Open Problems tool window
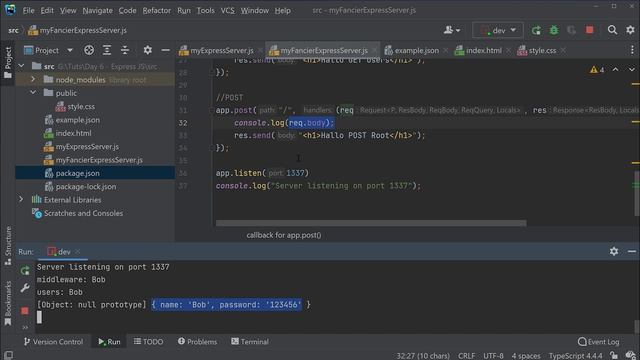 pos(197,342)
